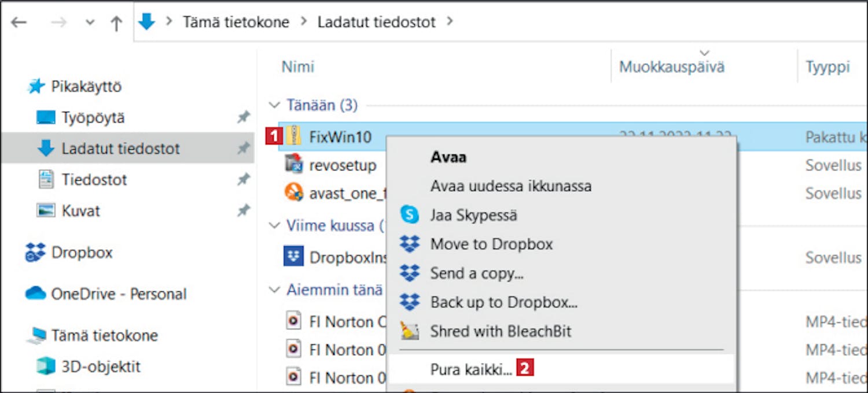Select Pura kaikki... from context menu
Viewport: 868px width, 393px height.
tap(471, 369)
